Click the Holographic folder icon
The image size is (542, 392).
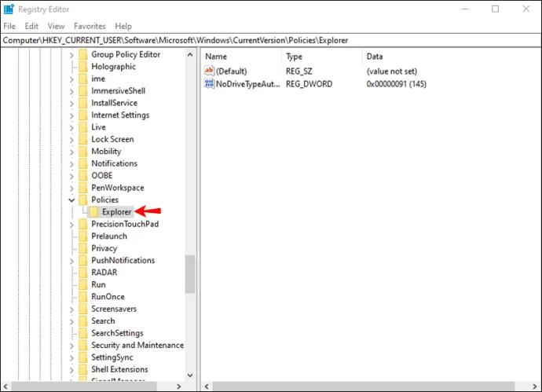click(x=83, y=66)
